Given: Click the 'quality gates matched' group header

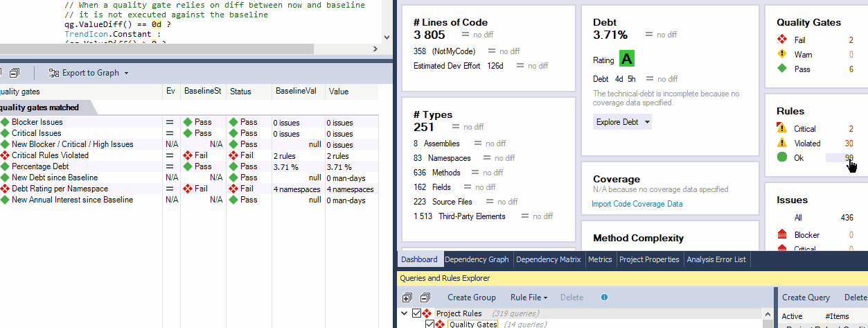Looking at the screenshot, I should point(39,107).
